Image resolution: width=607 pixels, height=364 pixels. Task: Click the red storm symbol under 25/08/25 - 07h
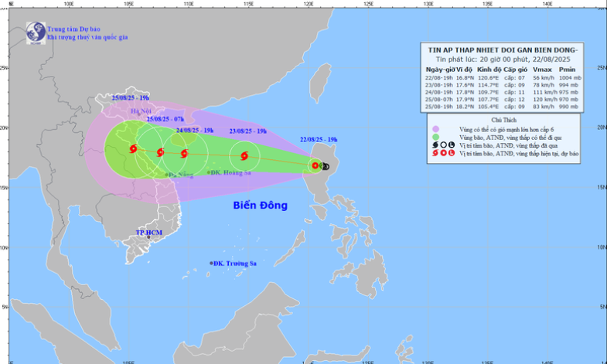click(x=160, y=152)
